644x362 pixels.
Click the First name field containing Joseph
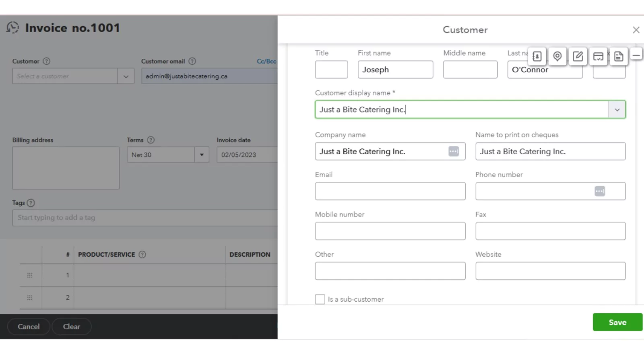(x=395, y=70)
